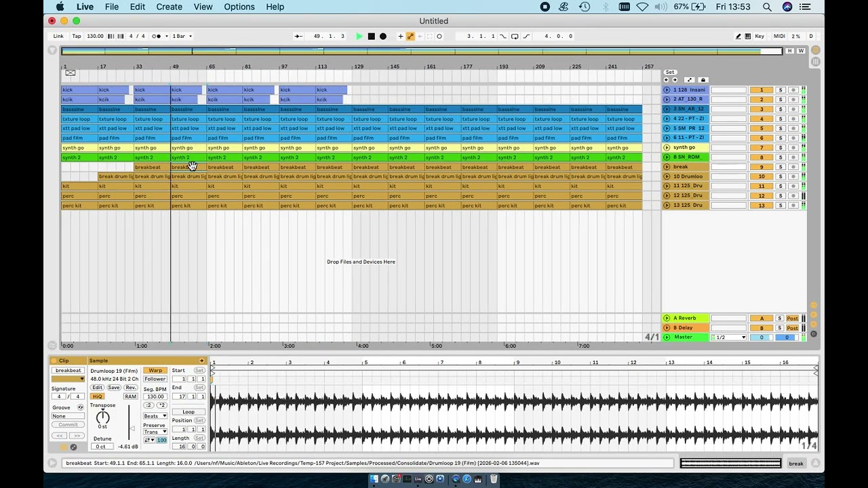Open the Create menu
868x488 pixels.
pos(169,7)
